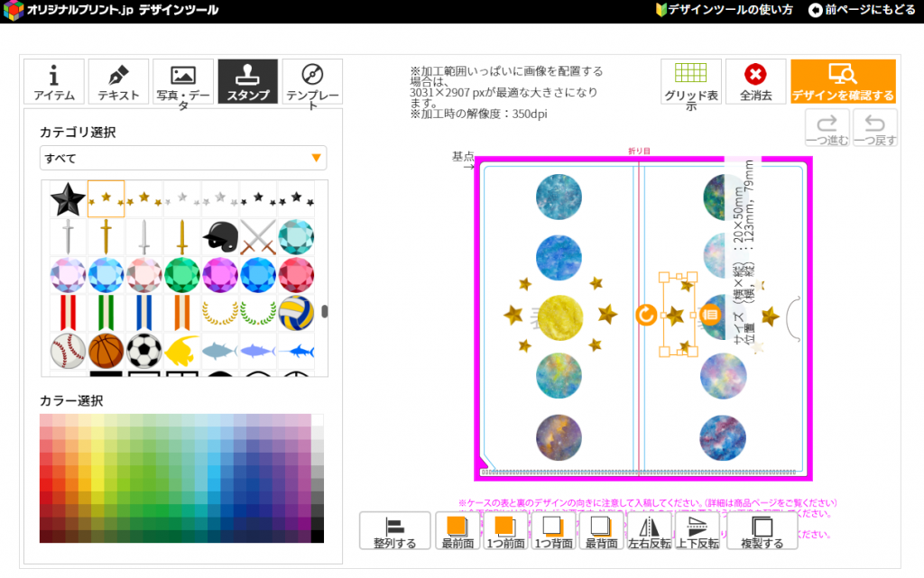Viewport: 924px width, 578px height.
Task: Select the red striped ribbon stamp
Action: (68, 313)
